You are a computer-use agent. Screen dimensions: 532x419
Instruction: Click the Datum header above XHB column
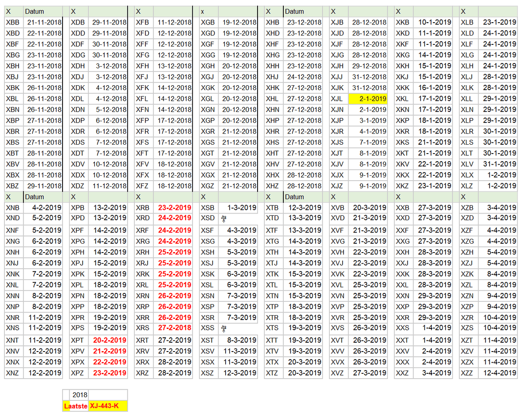[x=294, y=11]
